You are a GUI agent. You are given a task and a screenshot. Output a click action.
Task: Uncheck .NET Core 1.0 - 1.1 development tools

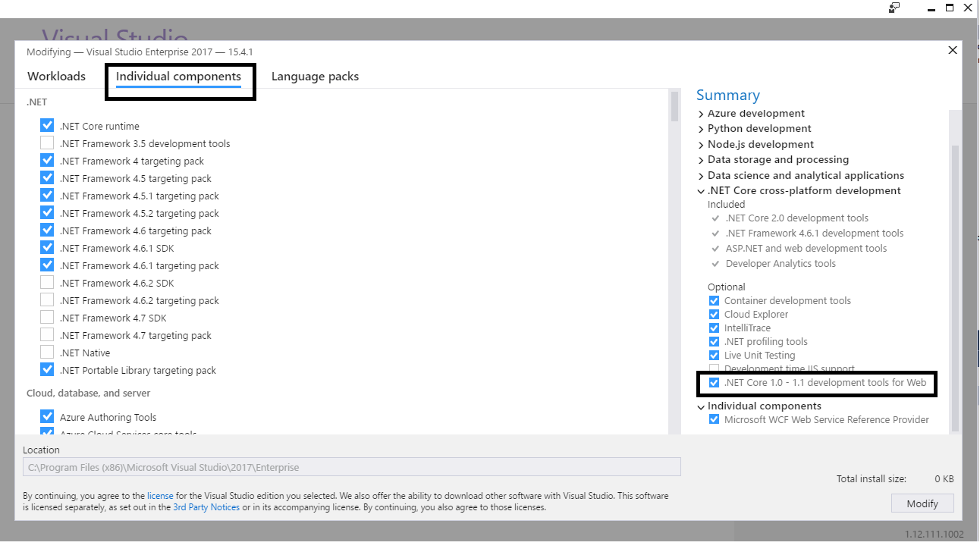pyautogui.click(x=714, y=383)
